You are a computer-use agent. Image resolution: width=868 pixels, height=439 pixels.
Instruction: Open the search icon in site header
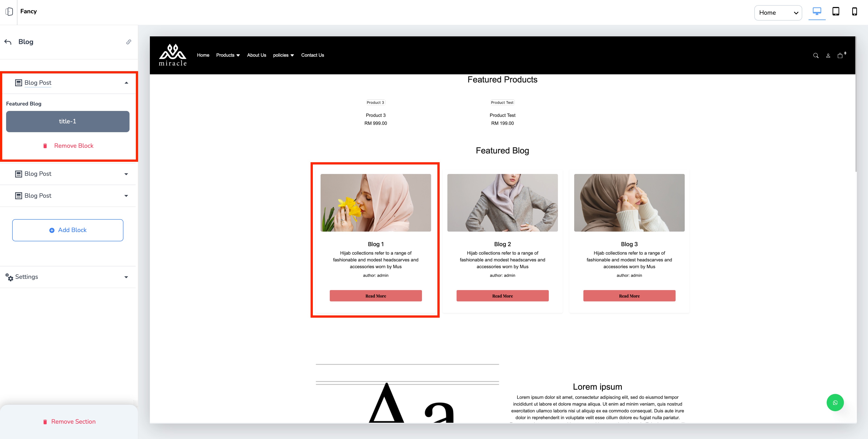point(816,56)
